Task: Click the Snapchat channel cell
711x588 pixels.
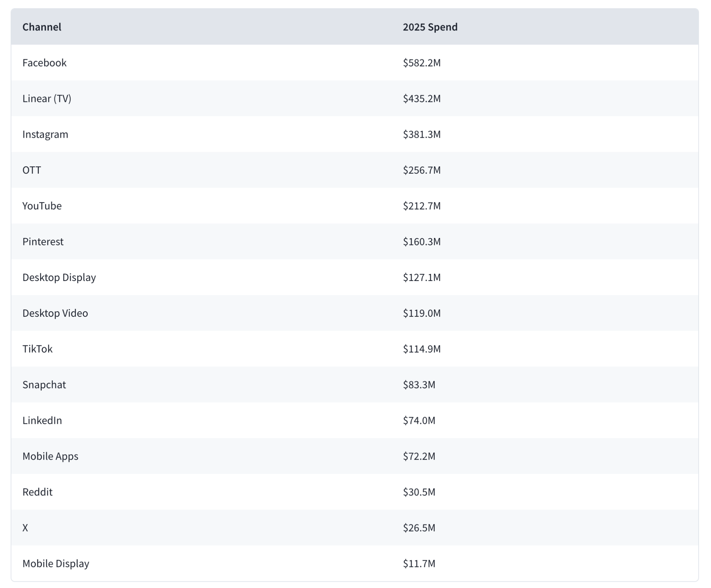Action: coord(44,384)
